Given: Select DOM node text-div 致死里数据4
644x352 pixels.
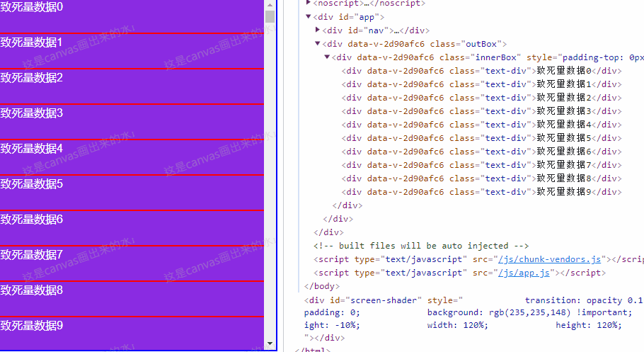Looking at the screenshot, I should (481, 125).
